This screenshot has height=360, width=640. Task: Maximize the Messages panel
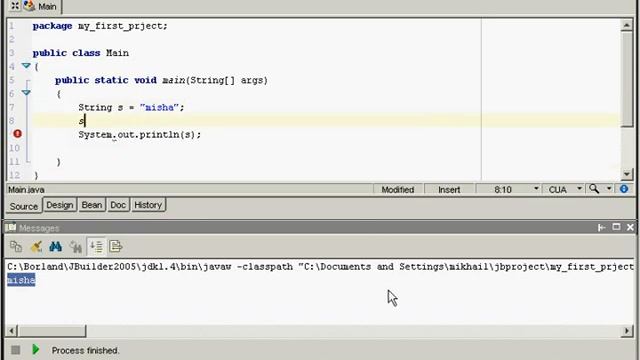pyautogui.click(x=616, y=227)
